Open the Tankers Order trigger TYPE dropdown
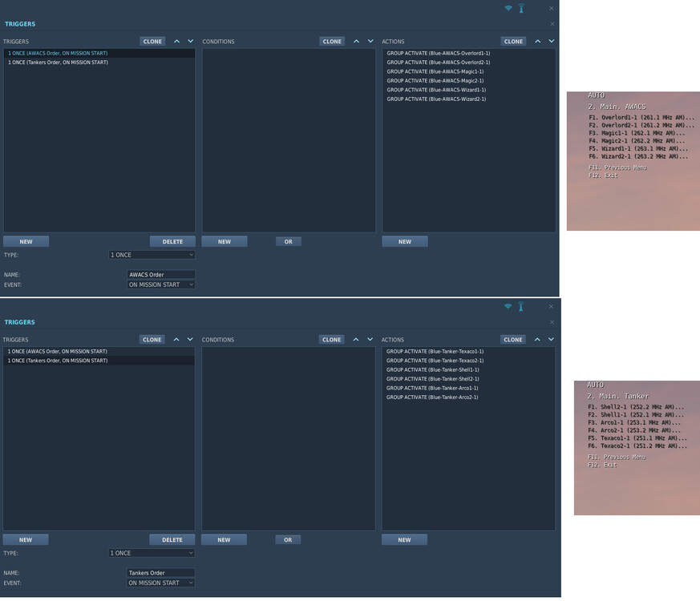 coord(152,553)
